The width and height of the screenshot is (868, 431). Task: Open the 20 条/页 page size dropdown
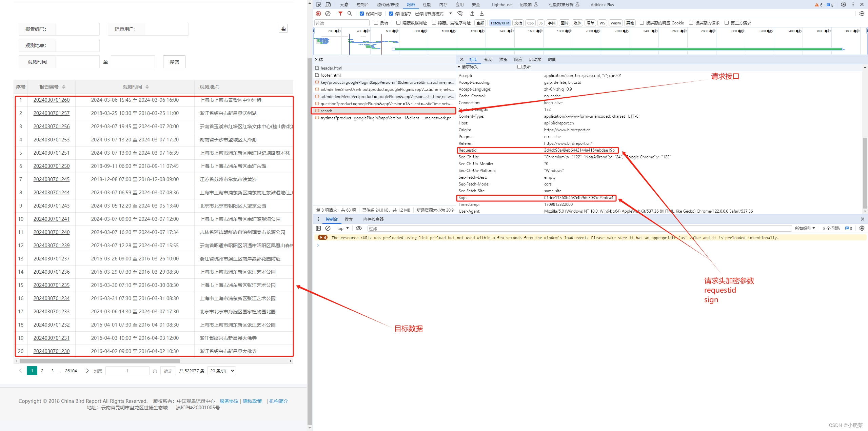pyautogui.click(x=222, y=371)
